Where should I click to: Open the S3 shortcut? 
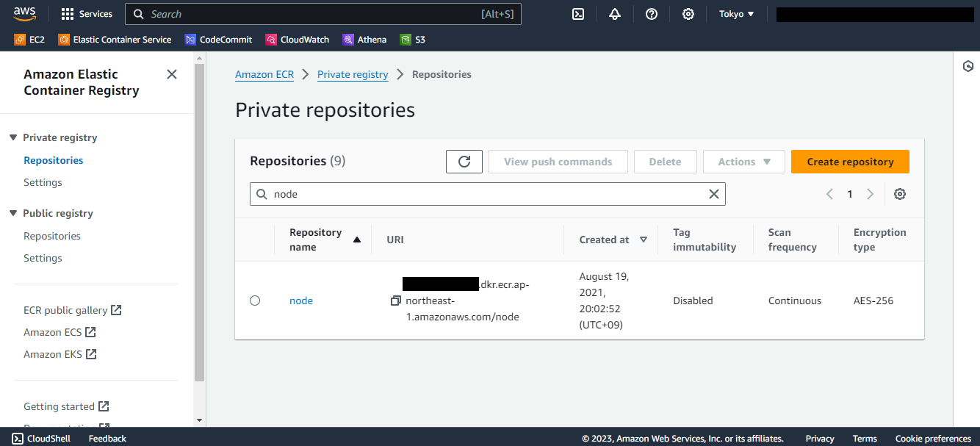pyautogui.click(x=413, y=40)
